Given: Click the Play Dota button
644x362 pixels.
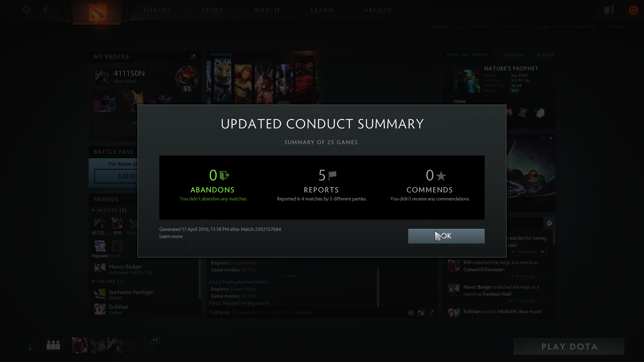Looking at the screenshot, I should click(569, 347).
